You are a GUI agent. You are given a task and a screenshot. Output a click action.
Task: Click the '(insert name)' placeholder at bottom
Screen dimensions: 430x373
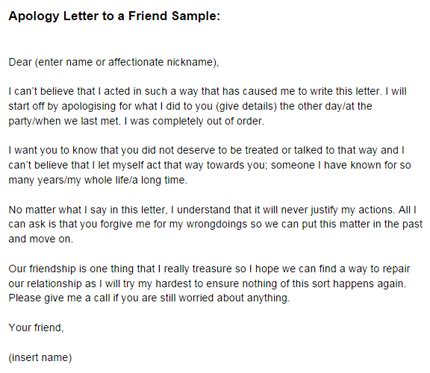[40, 357]
